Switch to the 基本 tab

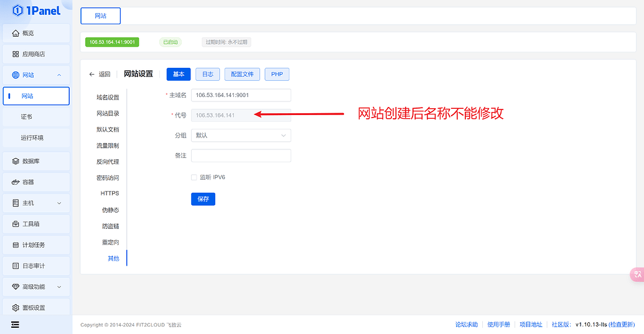point(179,74)
